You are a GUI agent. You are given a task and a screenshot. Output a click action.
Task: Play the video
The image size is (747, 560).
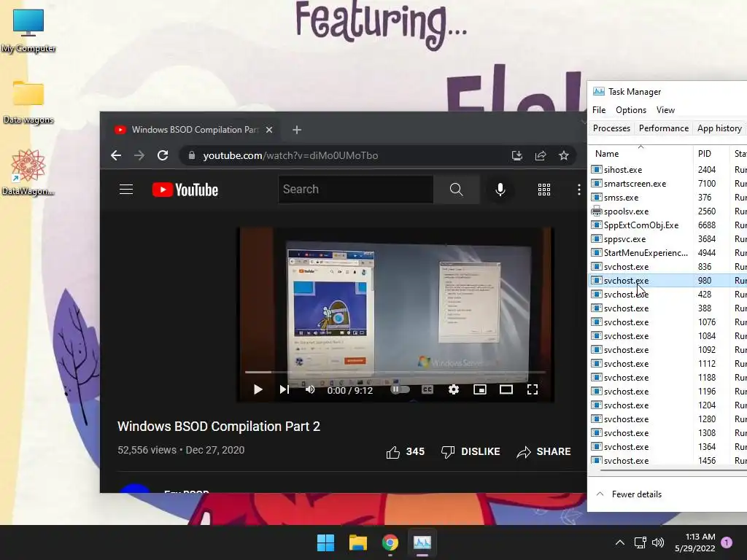tap(258, 389)
